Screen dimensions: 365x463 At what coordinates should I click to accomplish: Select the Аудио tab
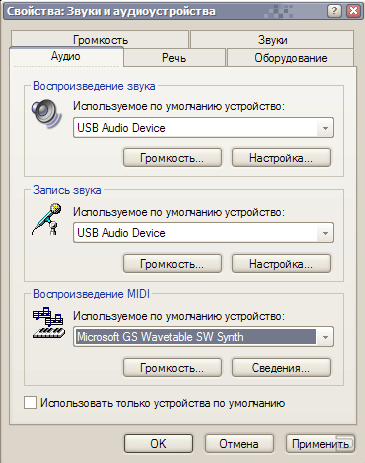pyautogui.click(x=66, y=56)
